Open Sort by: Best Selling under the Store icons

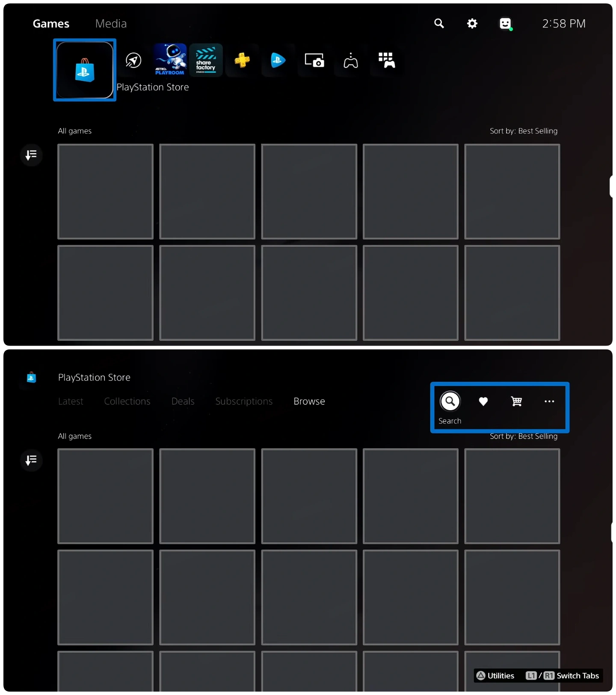[x=524, y=436]
